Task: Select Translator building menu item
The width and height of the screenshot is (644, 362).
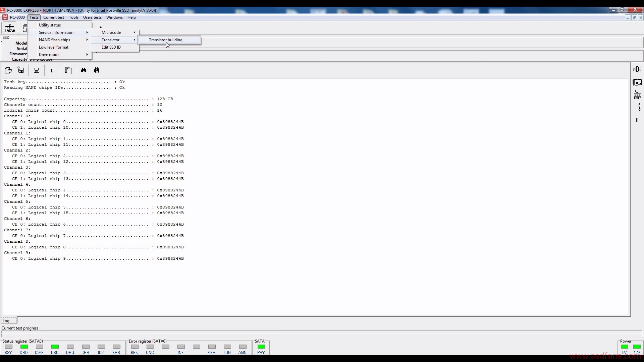Action: coord(169,40)
